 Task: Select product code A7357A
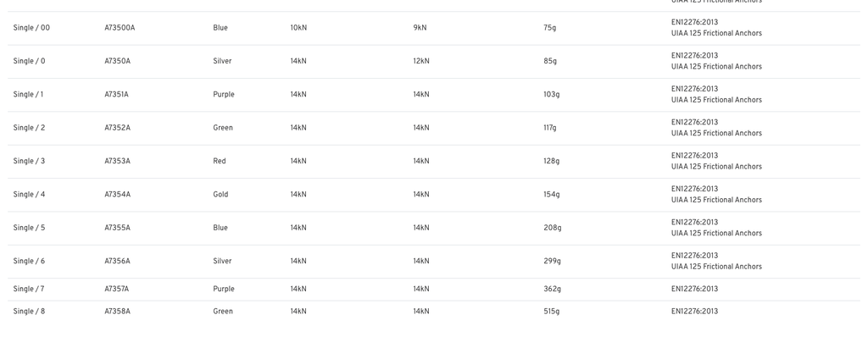click(x=117, y=289)
